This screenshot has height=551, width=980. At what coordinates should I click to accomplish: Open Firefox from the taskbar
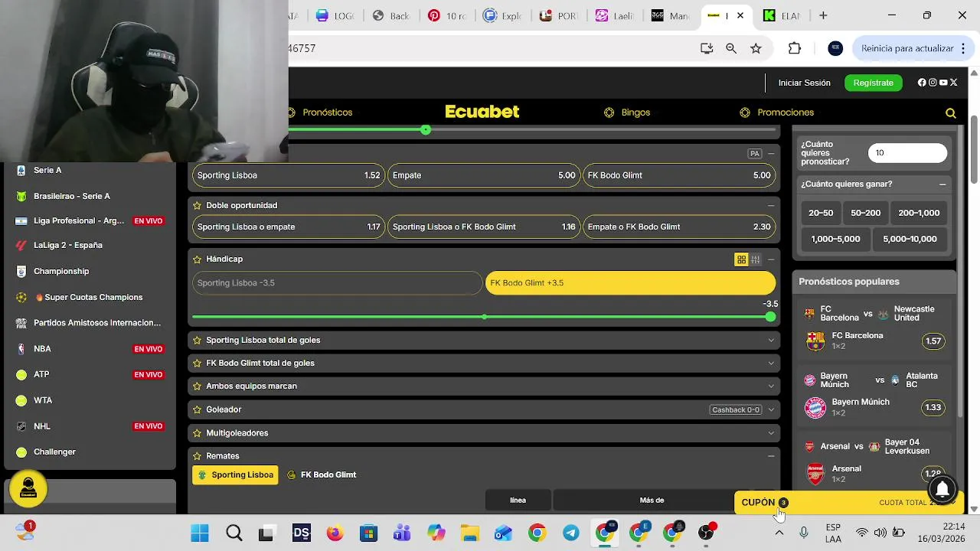tap(335, 533)
